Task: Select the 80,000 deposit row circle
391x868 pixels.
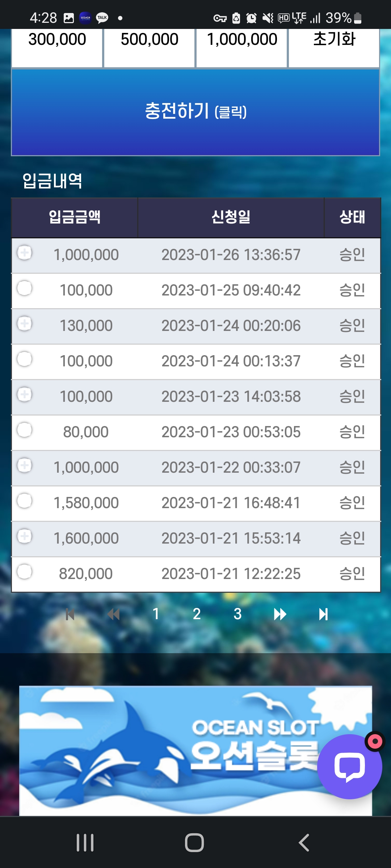Action: click(x=25, y=430)
